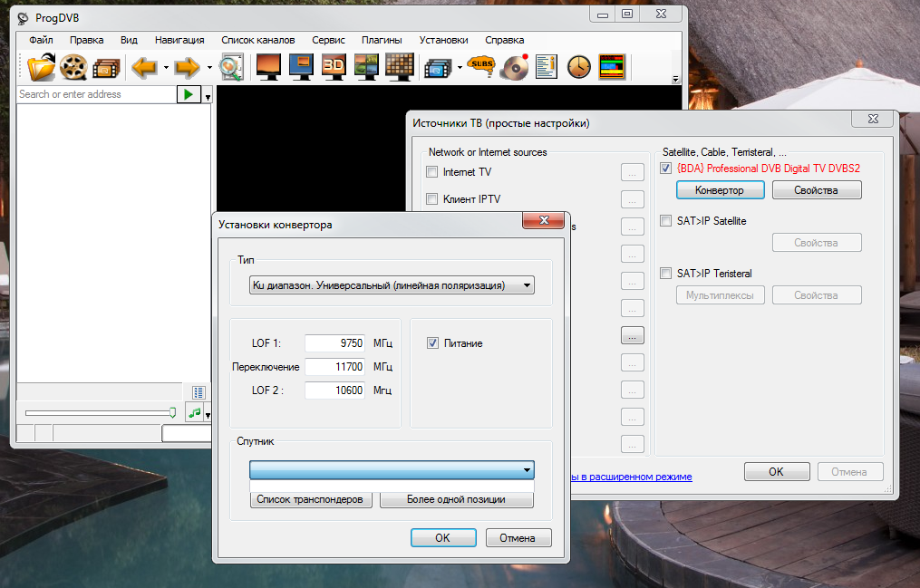Click the clock scheduler icon
The height and width of the screenshot is (588, 920).
click(578, 67)
